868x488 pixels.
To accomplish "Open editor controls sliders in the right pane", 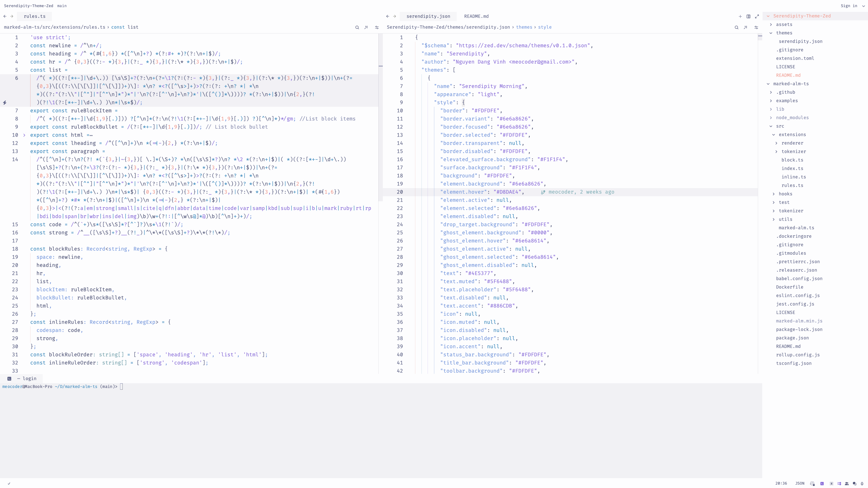I will click(x=756, y=27).
